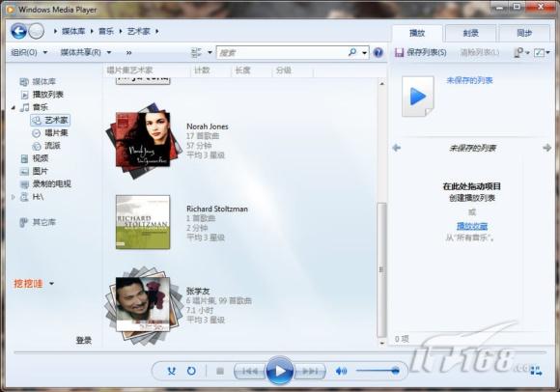
Task: Click the Stop playback button
Action: click(220, 372)
